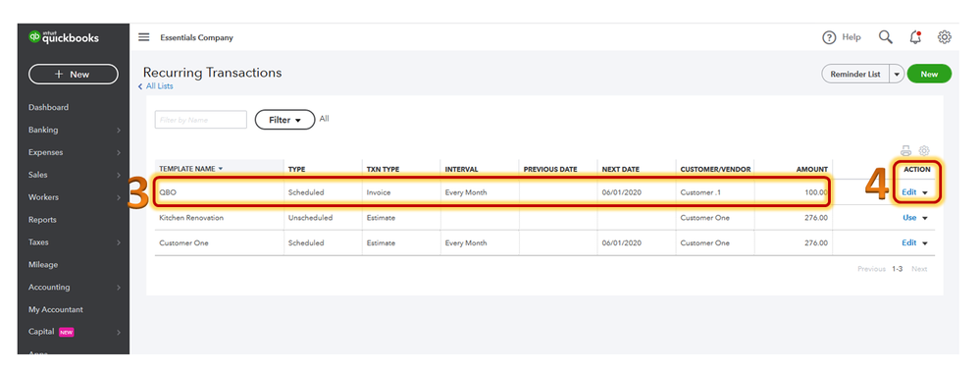Click Essentials Company name in header
980x374 pixels.
point(196,37)
